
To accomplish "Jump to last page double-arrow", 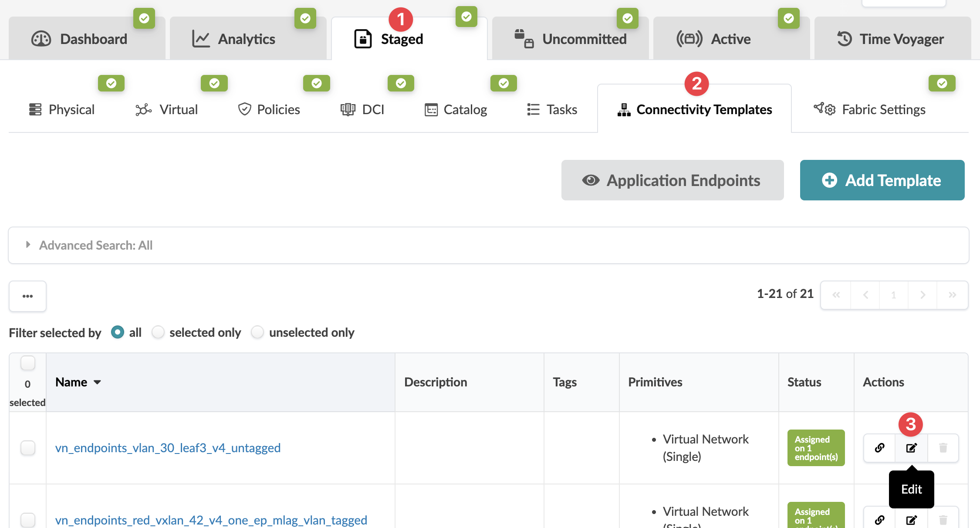I will (x=952, y=295).
